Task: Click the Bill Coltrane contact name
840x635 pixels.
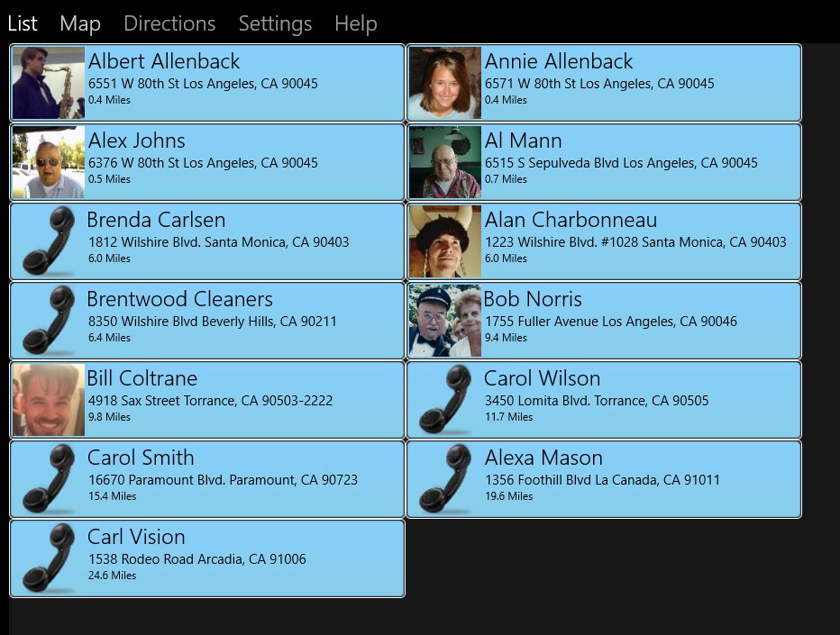Action: coord(142,378)
